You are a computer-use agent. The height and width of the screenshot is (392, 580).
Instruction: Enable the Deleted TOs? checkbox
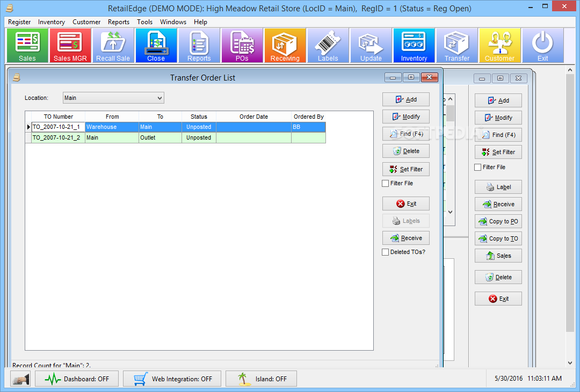[386, 252]
